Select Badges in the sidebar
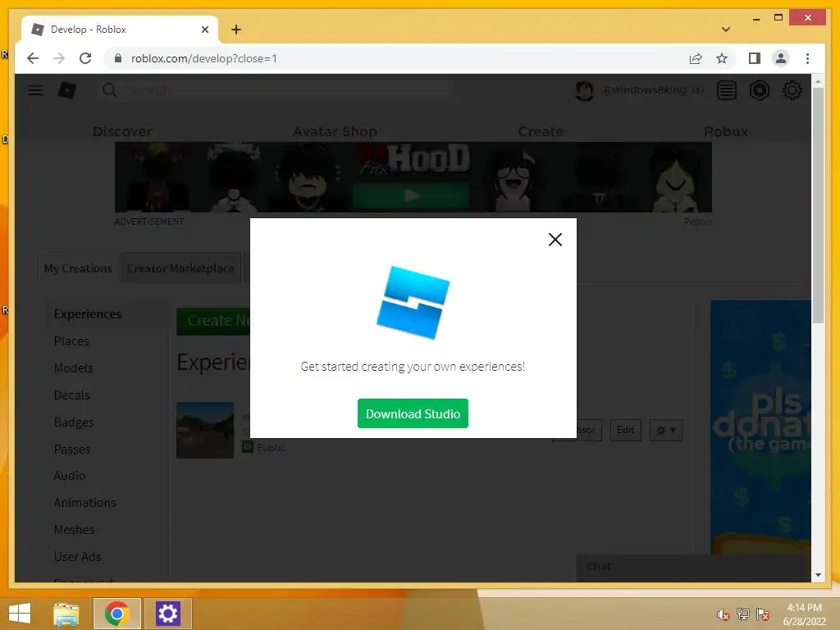840x630 pixels. pyautogui.click(x=73, y=422)
